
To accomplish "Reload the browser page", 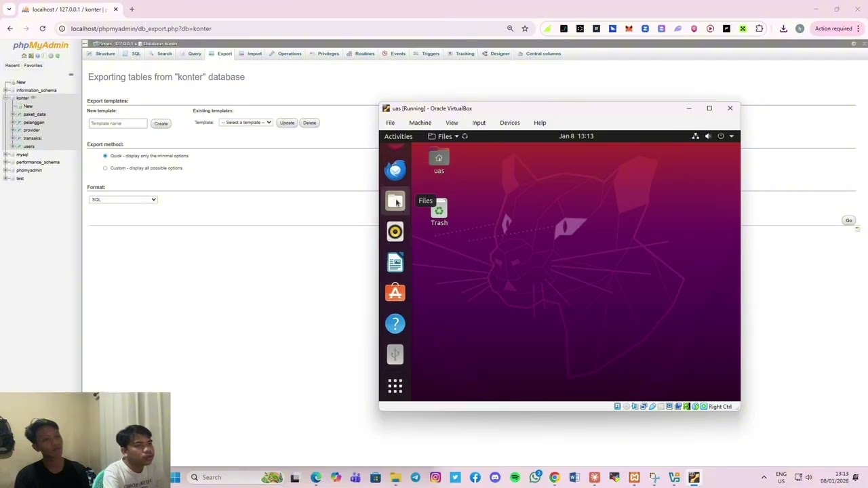I will coord(42,28).
